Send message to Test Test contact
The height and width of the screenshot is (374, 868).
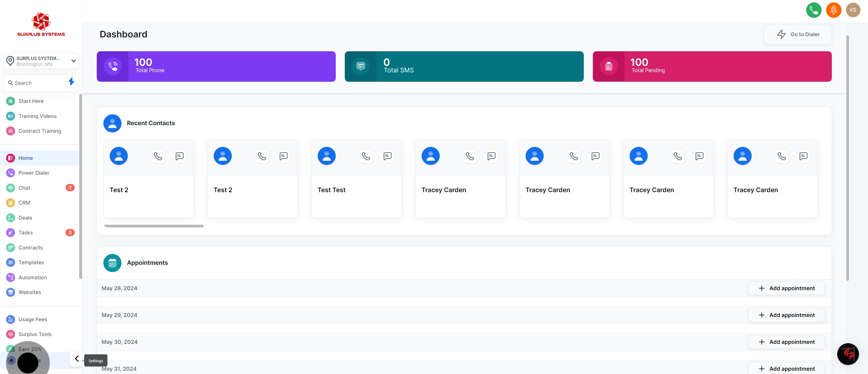(x=387, y=156)
